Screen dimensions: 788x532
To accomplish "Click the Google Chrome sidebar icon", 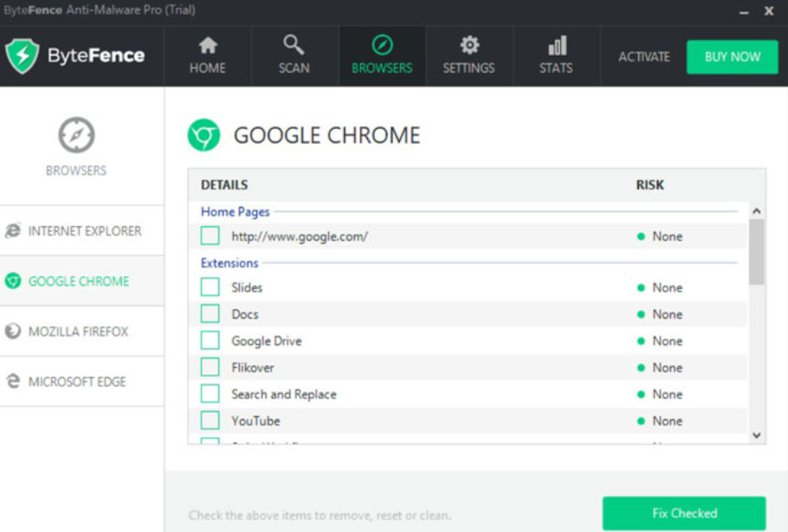I will 13,280.
